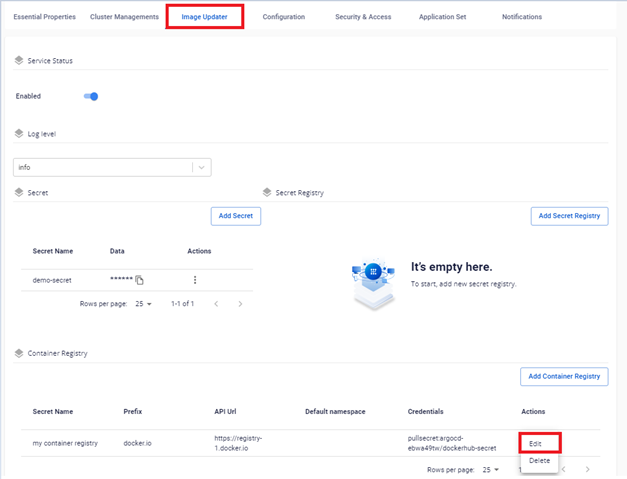Click the Service Status section layers icon

19,61
